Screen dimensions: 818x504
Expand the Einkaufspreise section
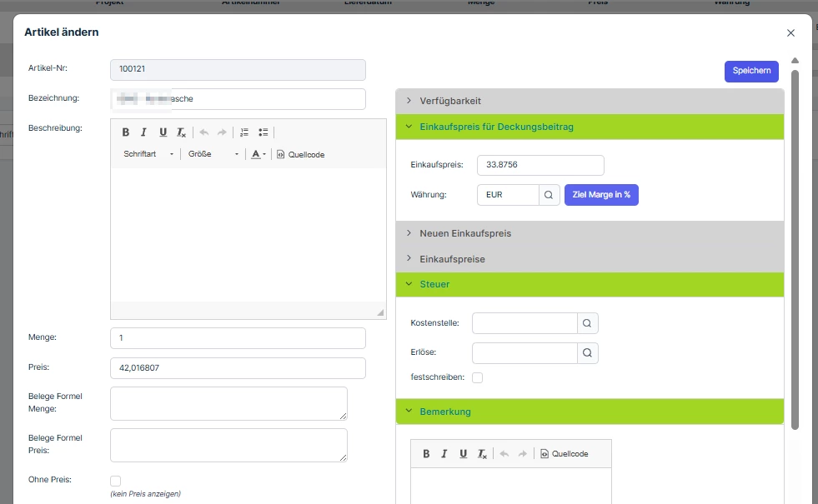tap(590, 259)
